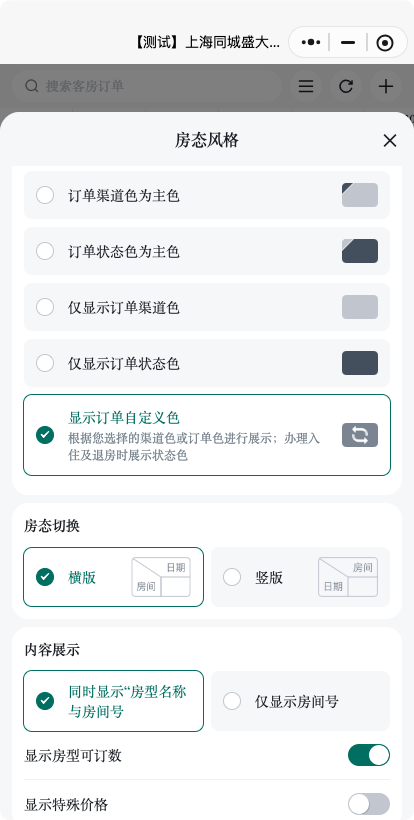This screenshot has height=820, width=414.
Task: Choose 仅显示订单渠道色 option
Action: tap(206, 307)
